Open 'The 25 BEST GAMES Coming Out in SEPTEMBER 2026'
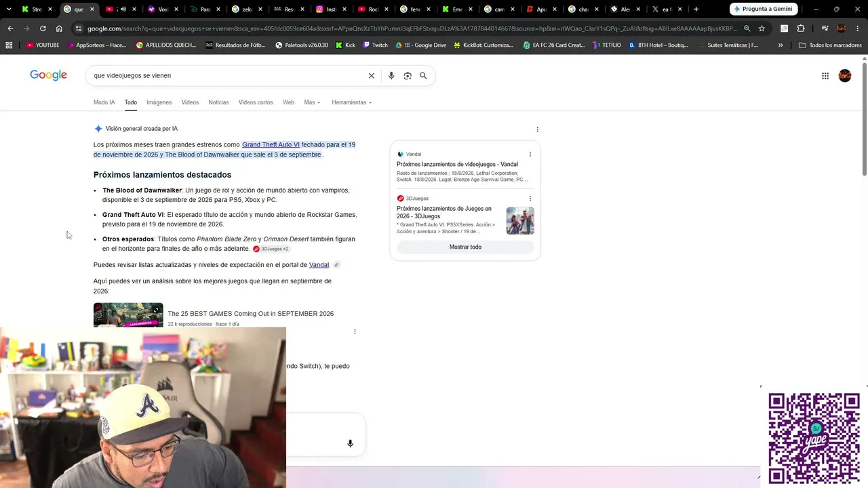The height and width of the screenshot is (488, 868). 251,314
